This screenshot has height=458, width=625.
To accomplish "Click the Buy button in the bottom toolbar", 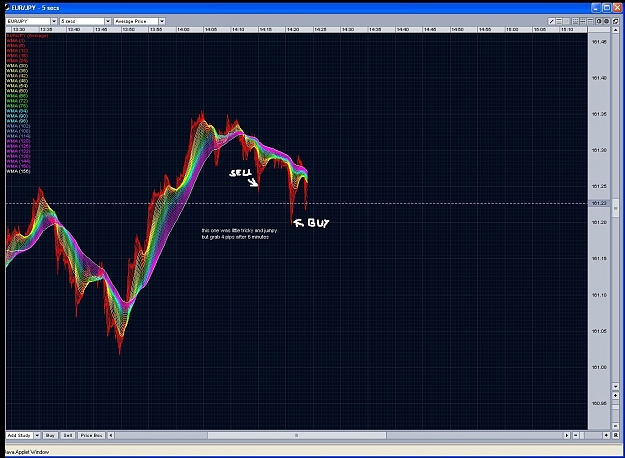I will (x=50, y=435).
